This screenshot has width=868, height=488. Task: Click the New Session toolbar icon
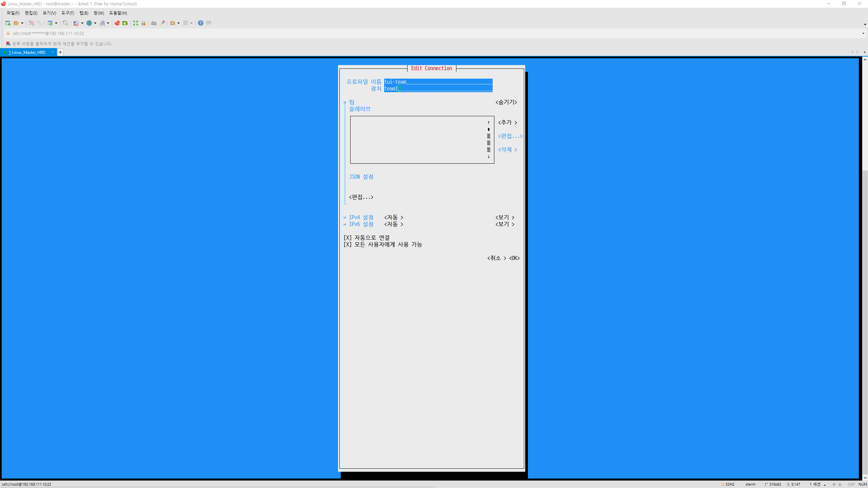7,23
